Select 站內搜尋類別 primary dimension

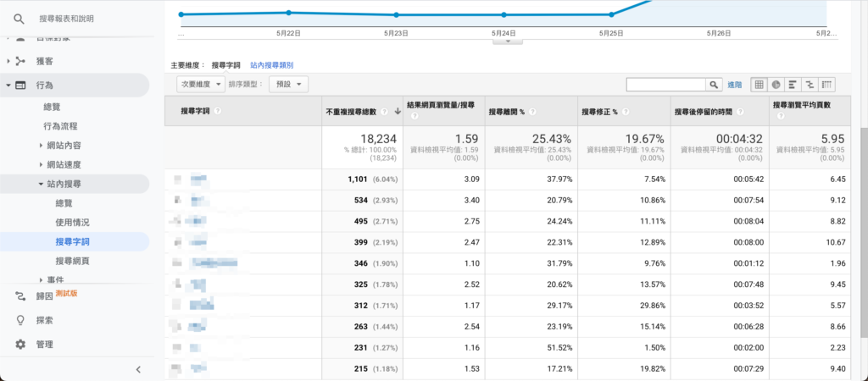click(272, 65)
